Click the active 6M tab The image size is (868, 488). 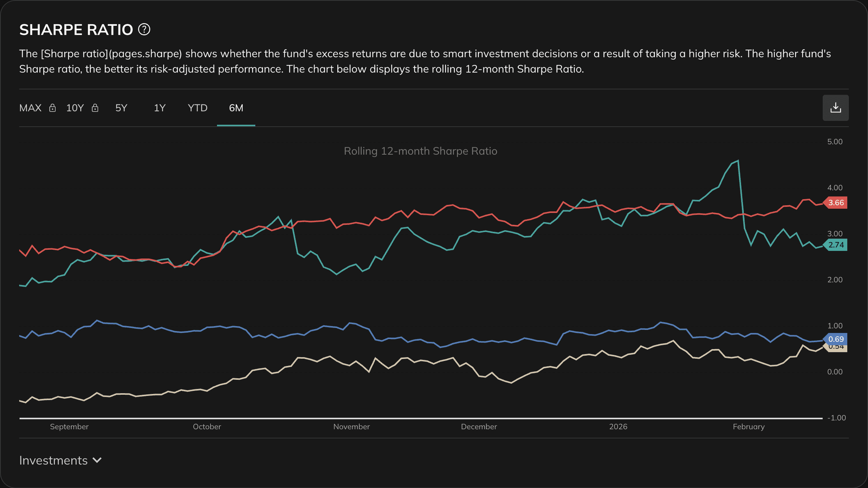pyautogui.click(x=236, y=108)
